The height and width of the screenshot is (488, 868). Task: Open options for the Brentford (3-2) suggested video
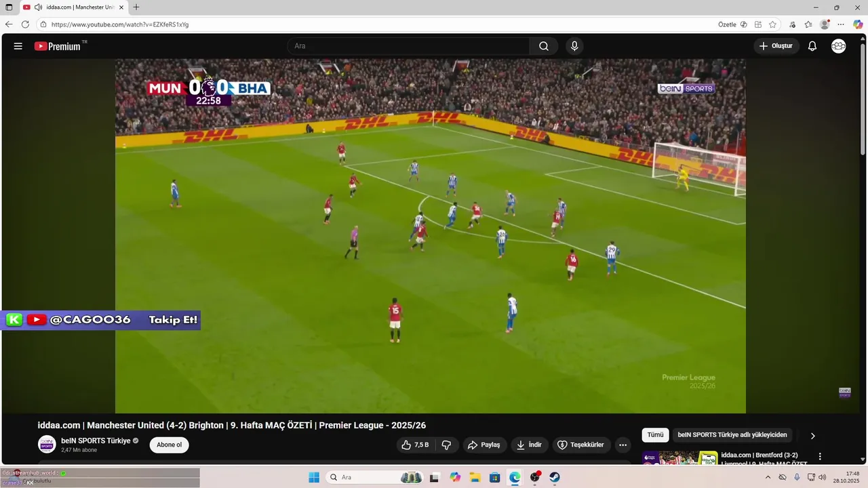click(x=820, y=457)
